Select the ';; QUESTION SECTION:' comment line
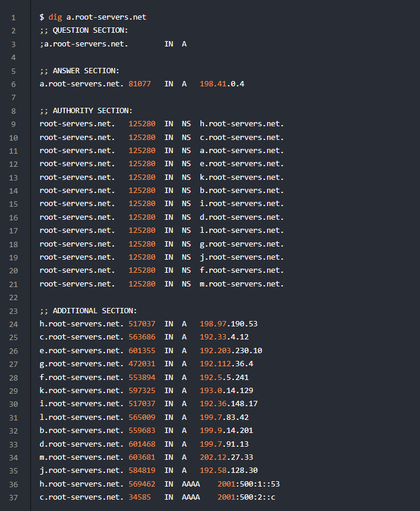 click(x=84, y=30)
